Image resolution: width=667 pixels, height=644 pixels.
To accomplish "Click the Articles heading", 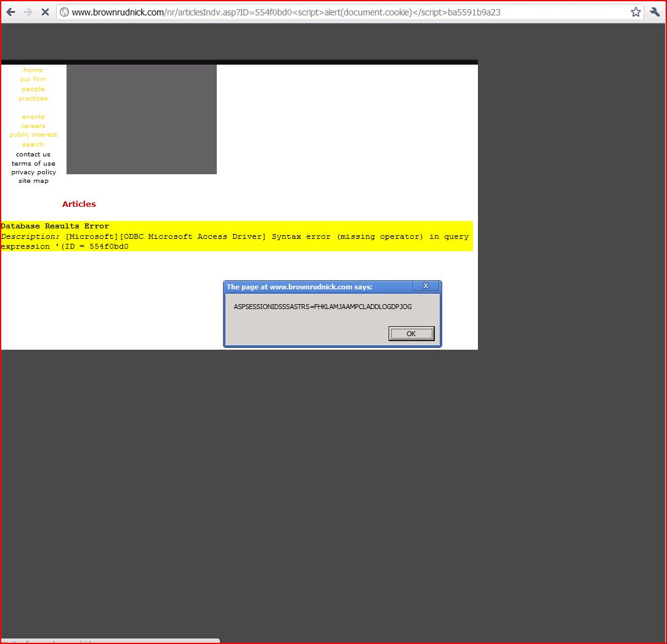I will point(79,204).
